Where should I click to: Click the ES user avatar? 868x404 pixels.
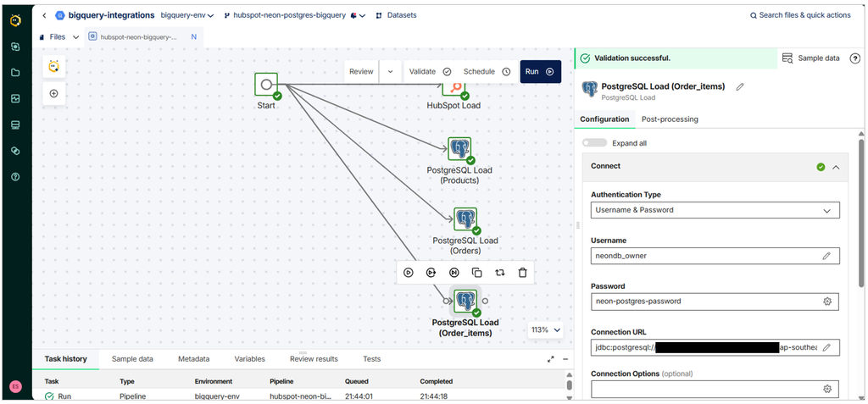point(15,387)
